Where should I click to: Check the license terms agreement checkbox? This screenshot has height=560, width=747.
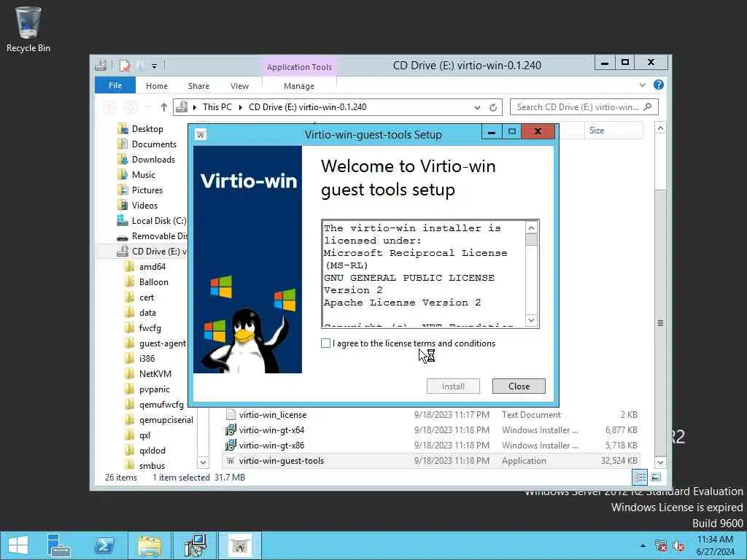click(x=326, y=343)
